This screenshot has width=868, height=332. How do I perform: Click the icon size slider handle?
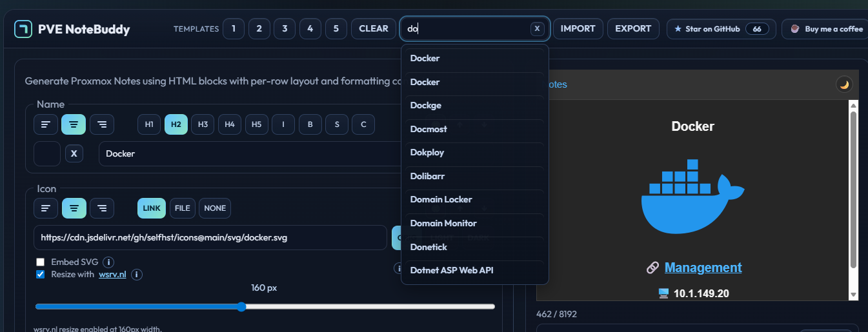click(241, 307)
